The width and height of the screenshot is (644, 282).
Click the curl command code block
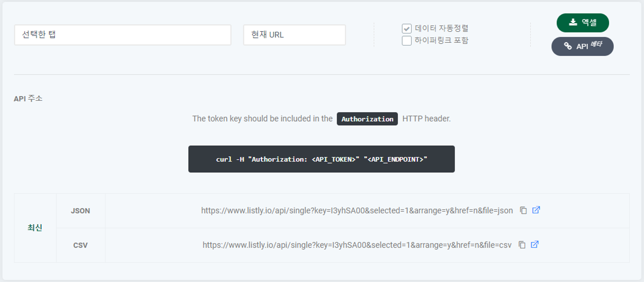point(322,159)
